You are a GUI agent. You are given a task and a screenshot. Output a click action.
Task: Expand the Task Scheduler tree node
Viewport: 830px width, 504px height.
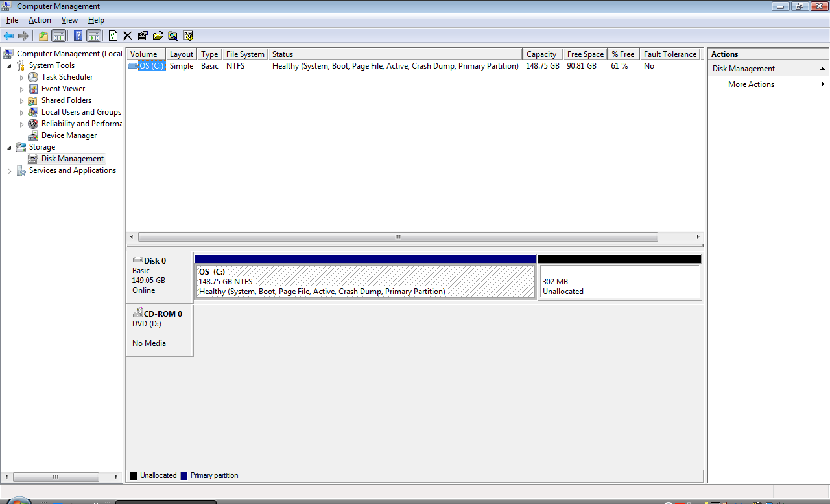pyautogui.click(x=21, y=77)
